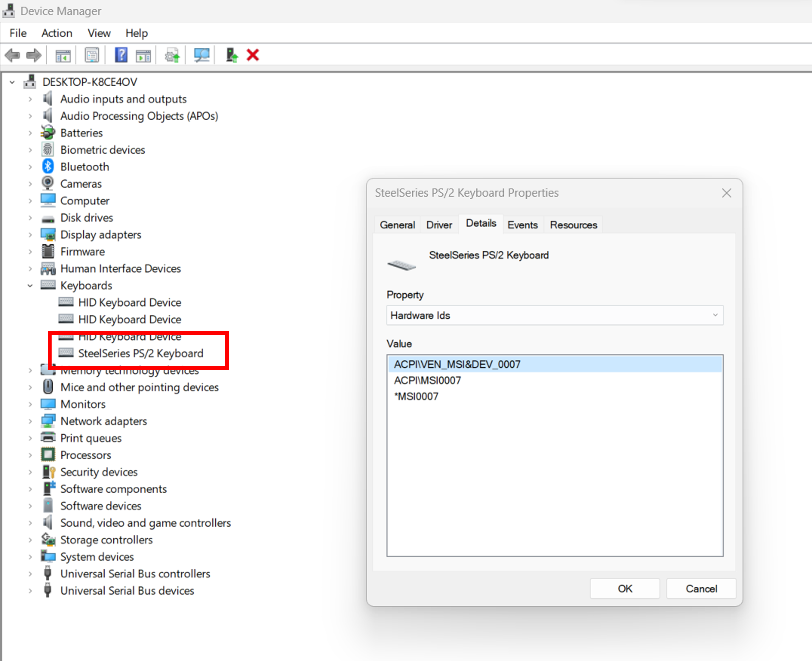The width and height of the screenshot is (812, 661).
Task: Click the Forward arrow toolbar icon
Action: [33, 56]
